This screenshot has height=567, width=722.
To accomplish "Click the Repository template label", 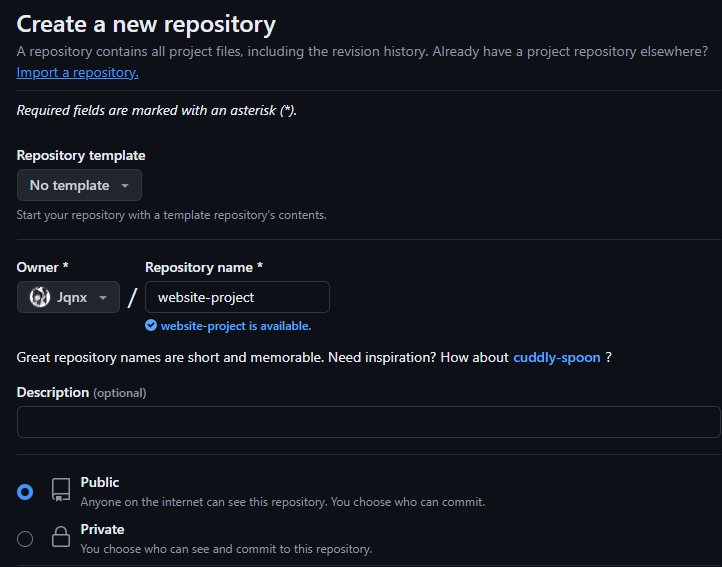I will pos(81,155).
